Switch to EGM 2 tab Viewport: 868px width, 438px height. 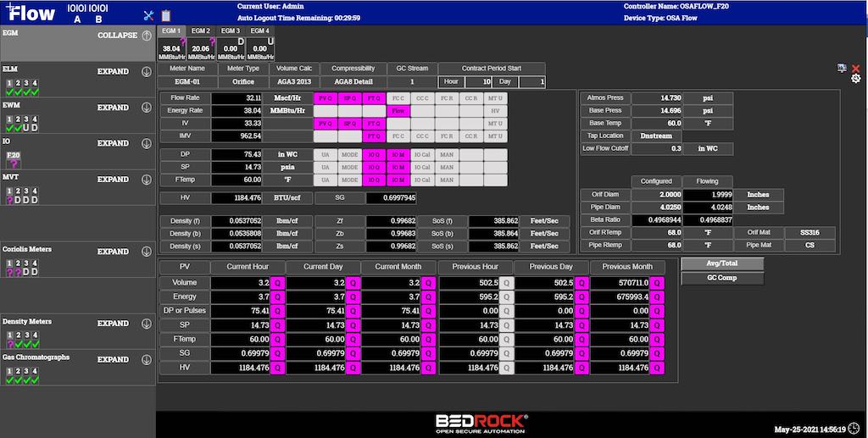(x=201, y=31)
